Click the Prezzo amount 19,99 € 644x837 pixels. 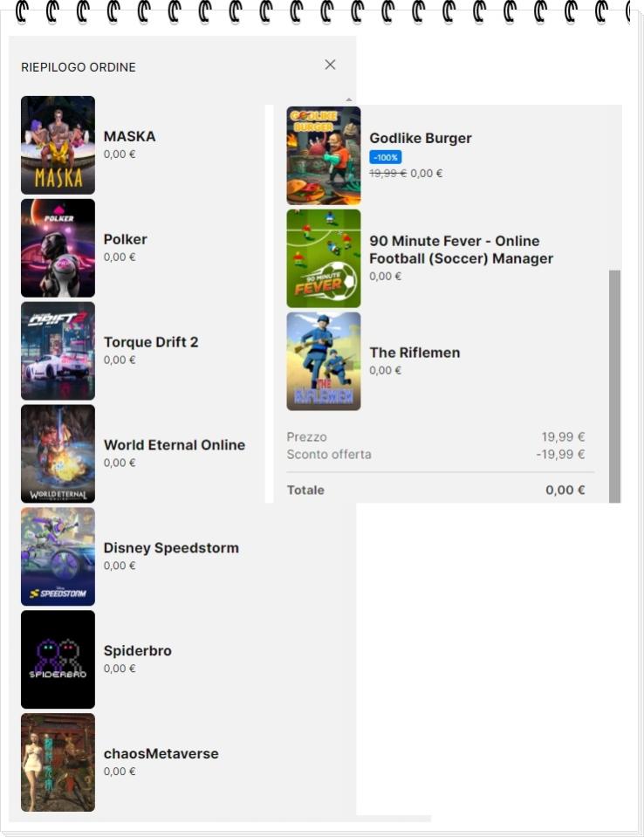tap(564, 437)
